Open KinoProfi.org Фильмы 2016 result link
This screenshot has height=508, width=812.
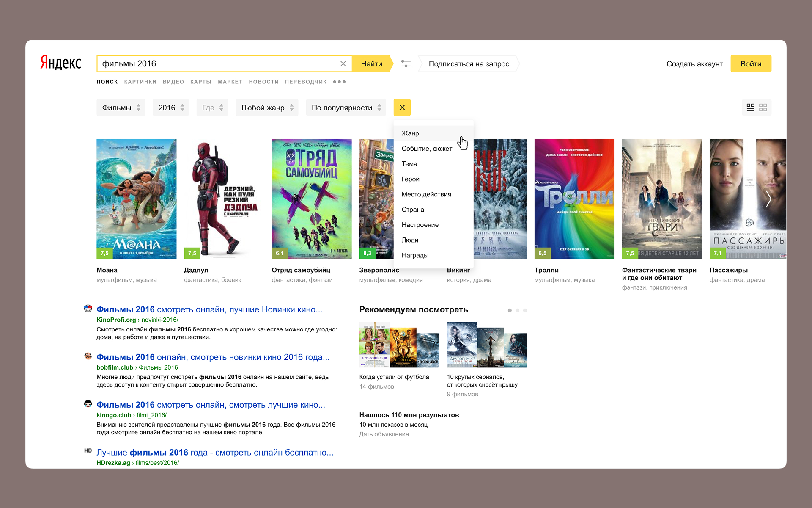pos(209,309)
